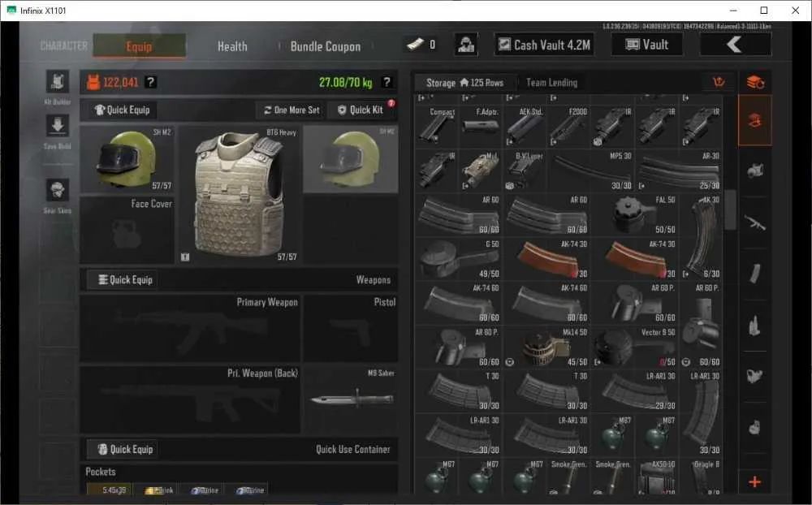Select the SH M2 helmet showing 57/57
Image resolution: width=812 pixels, height=505 pixels.
[127, 159]
